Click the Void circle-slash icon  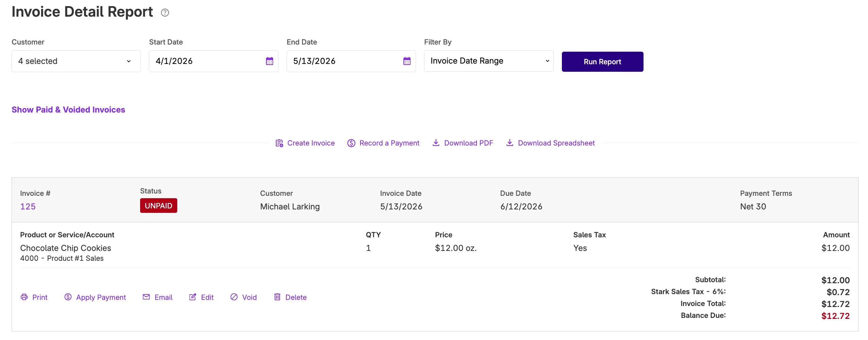(234, 297)
